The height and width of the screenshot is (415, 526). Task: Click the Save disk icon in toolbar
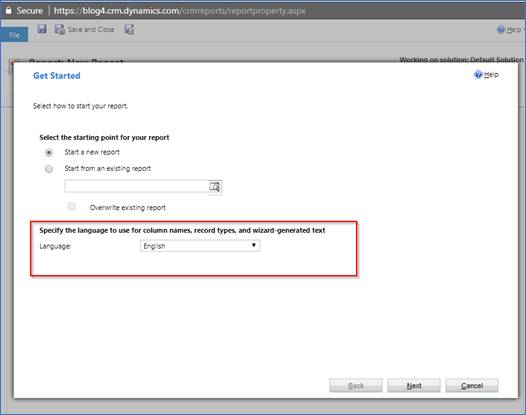tap(42, 29)
